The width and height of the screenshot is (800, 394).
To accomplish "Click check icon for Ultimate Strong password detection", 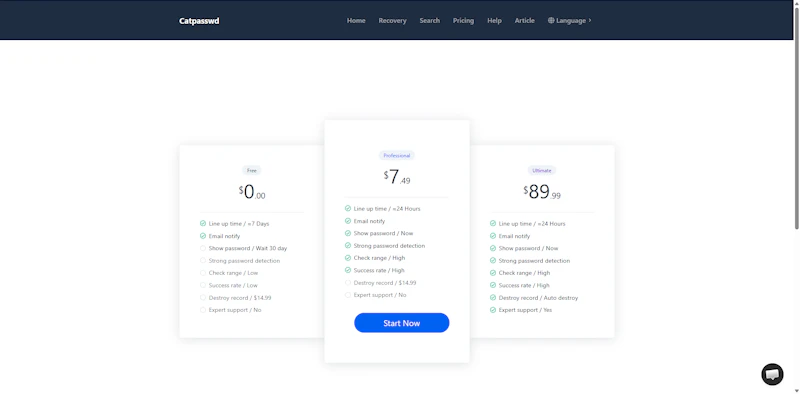I will tap(493, 261).
